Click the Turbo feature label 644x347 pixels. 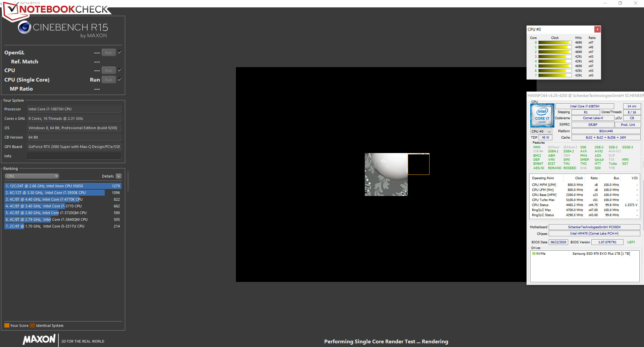point(613,164)
